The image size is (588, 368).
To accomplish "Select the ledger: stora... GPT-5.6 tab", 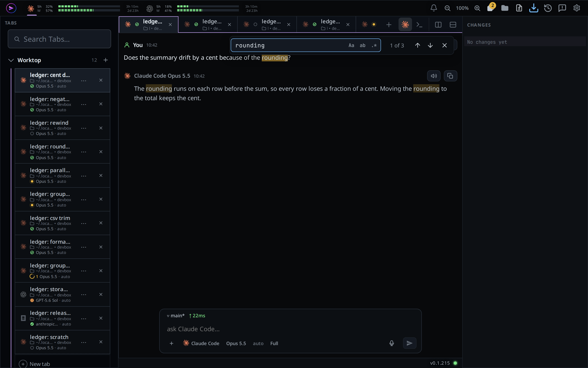I will pyautogui.click(x=62, y=294).
